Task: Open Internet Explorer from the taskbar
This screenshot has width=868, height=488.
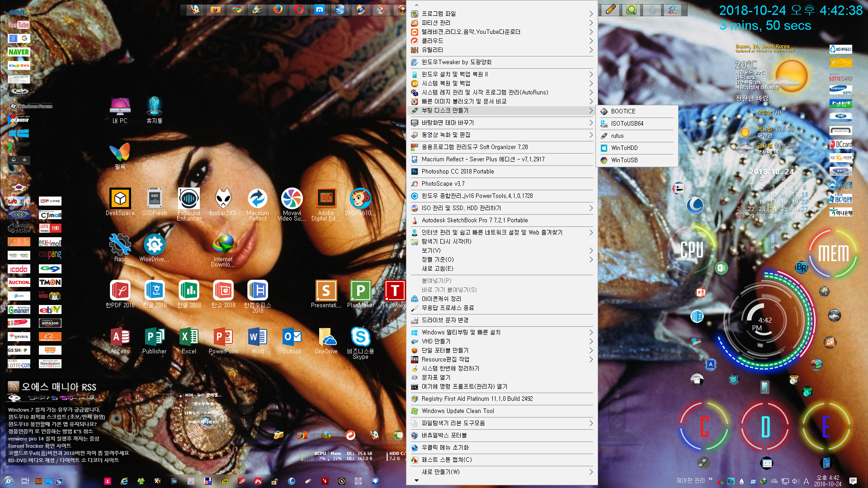Action: (x=124, y=481)
